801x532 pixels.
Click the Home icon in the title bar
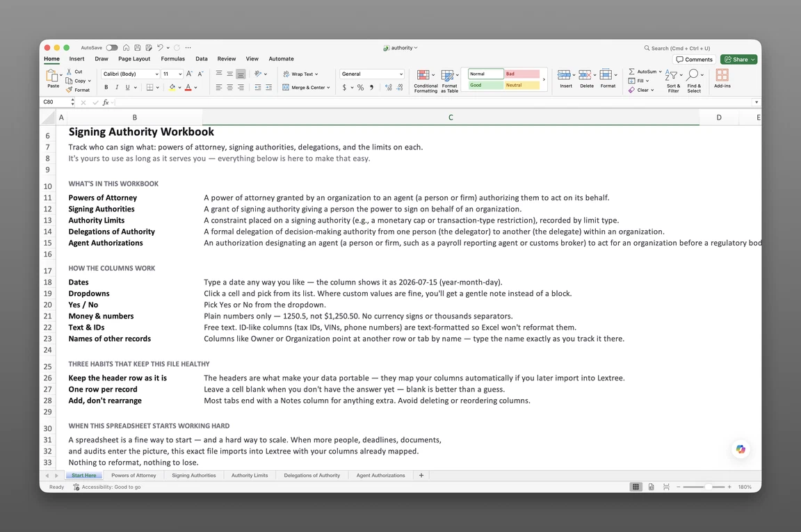tap(126, 47)
